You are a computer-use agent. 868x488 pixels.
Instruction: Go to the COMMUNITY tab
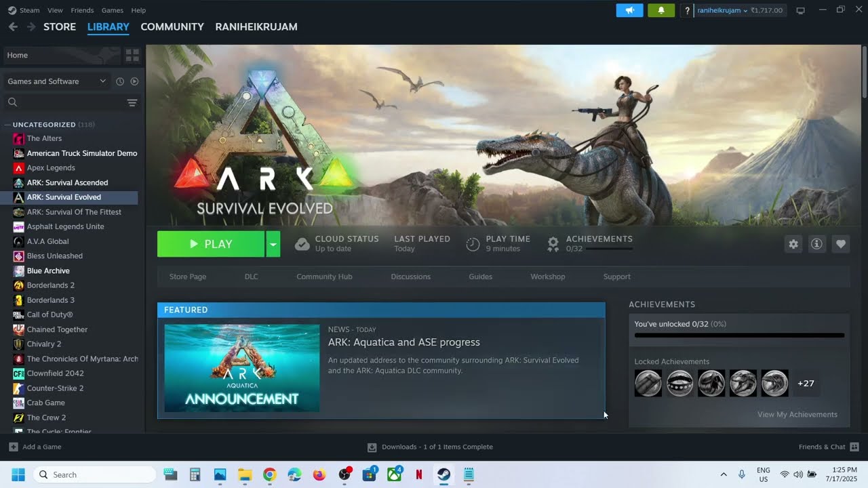point(172,26)
